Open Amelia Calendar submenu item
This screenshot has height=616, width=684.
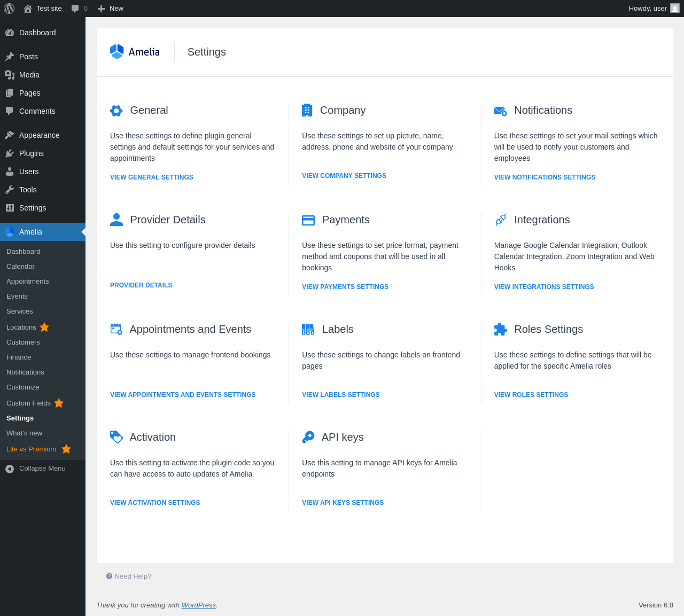(x=43, y=266)
